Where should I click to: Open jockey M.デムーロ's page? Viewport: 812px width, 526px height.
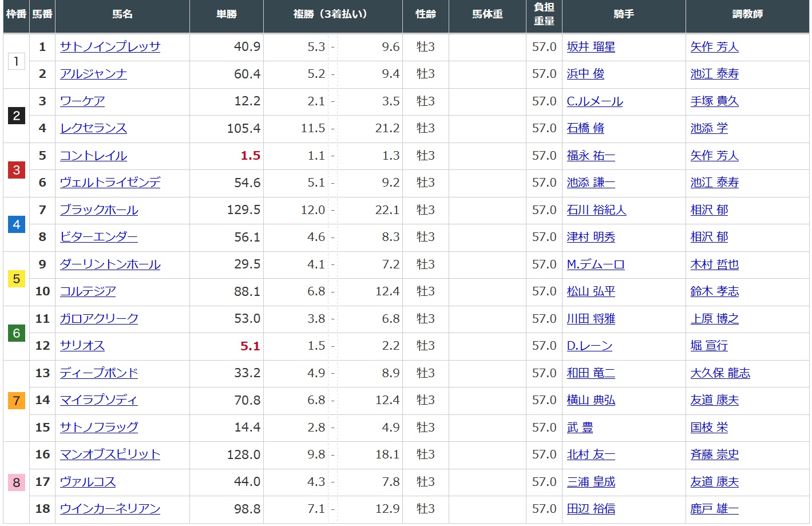coord(595,264)
